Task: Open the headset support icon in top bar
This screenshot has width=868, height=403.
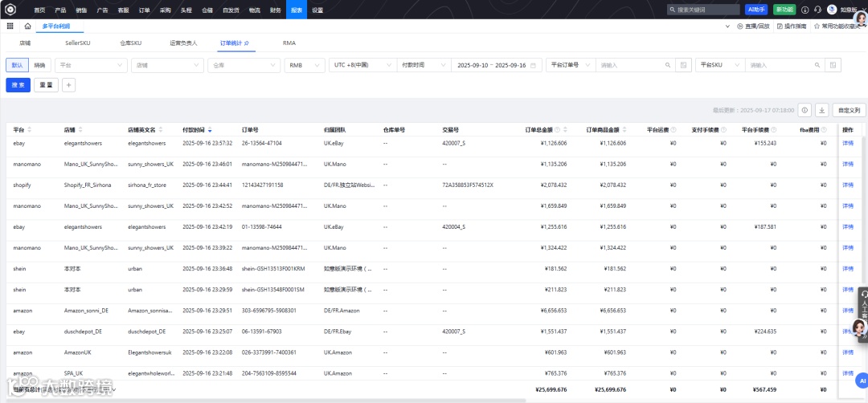Action: [x=817, y=10]
